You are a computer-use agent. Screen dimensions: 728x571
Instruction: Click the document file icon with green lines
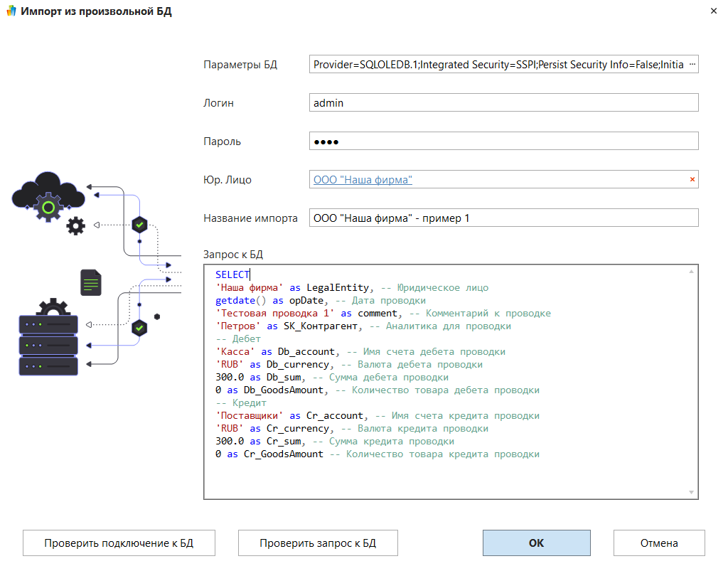(90, 282)
